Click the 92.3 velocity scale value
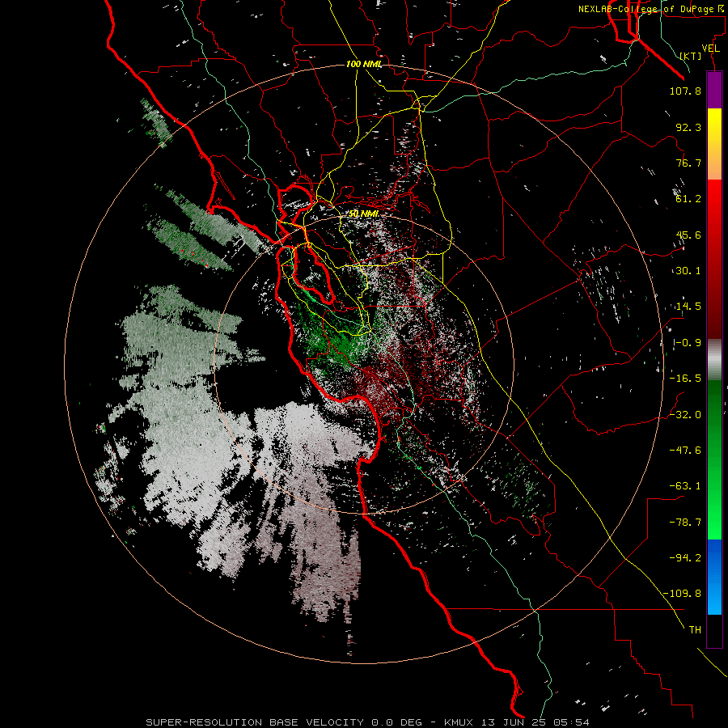This screenshot has height=728, width=728. [x=688, y=127]
